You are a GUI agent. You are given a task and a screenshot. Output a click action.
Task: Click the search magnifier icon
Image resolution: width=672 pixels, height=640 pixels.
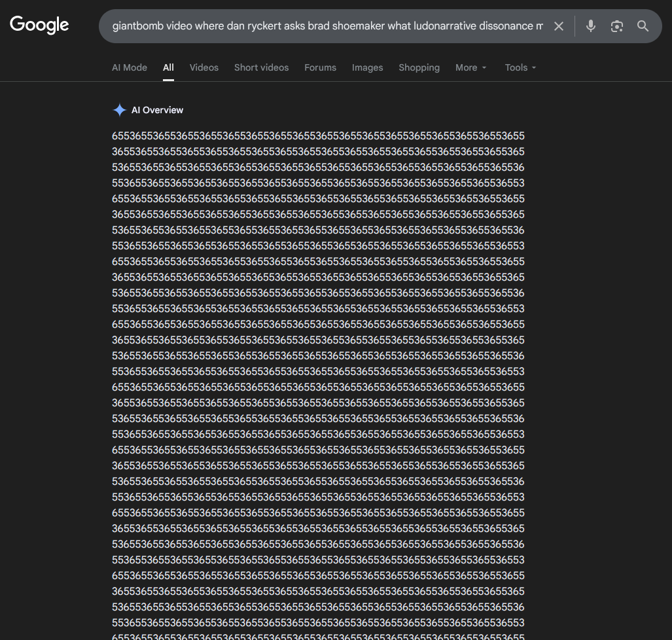(x=643, y=26)
